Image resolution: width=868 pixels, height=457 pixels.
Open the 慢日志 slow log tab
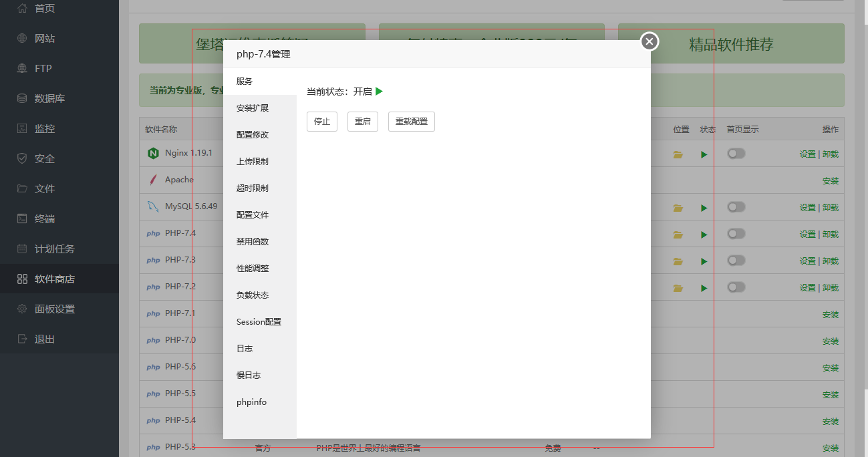click(x=260, y=375)
